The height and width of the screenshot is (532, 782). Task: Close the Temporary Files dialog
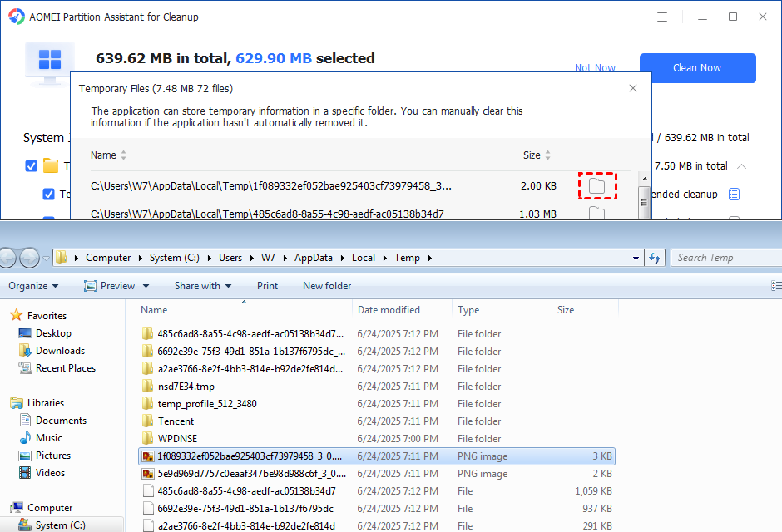coord(633,88)
